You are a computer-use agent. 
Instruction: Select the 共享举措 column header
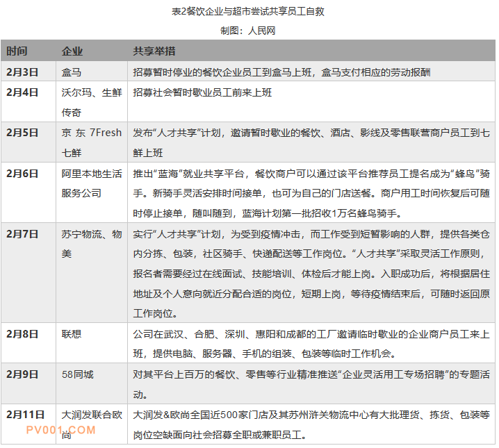tap(154, 51)
